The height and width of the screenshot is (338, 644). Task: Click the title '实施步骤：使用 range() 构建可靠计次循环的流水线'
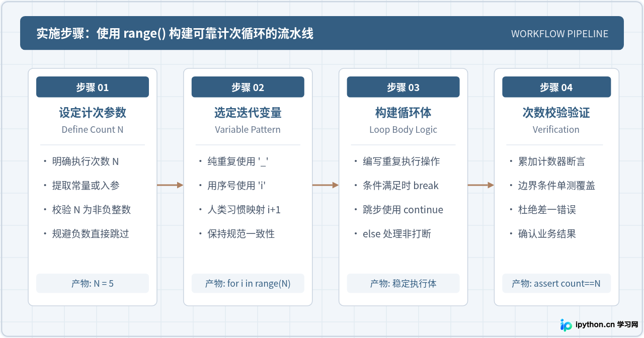[x=175, y=34]
